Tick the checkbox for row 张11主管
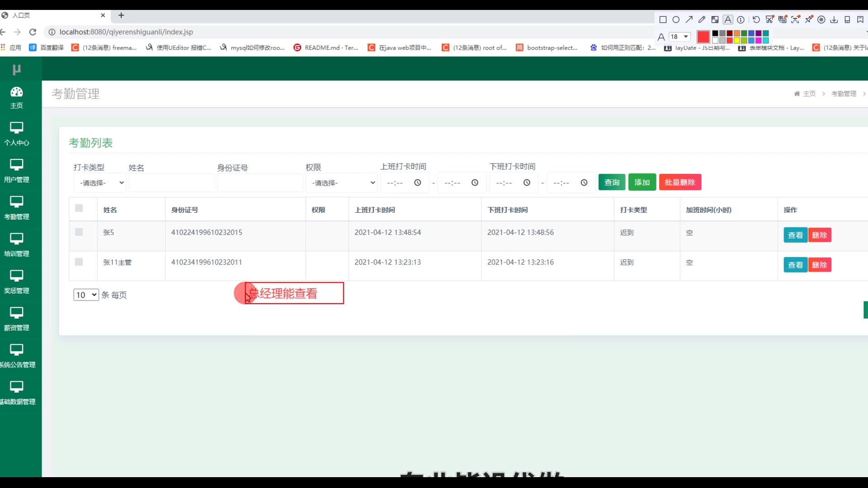This screenshot has height=488, width=868. point(79,262)
